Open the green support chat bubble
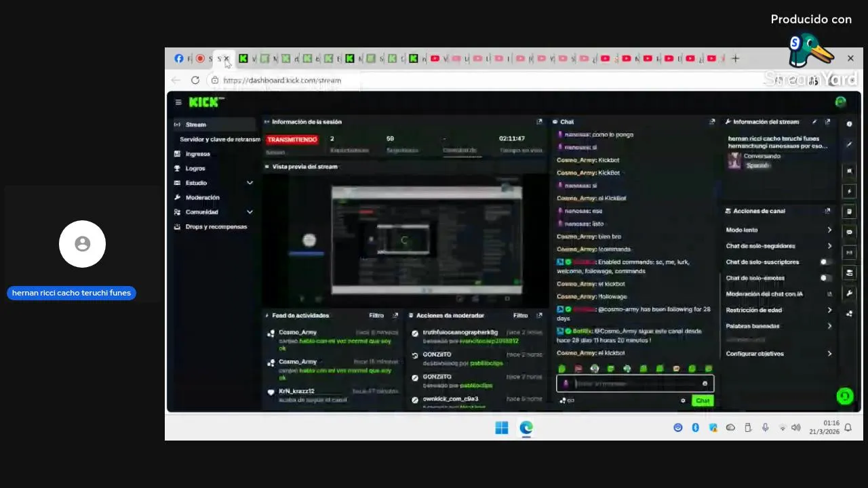868x488 pixels. click(x=844, y=396)
